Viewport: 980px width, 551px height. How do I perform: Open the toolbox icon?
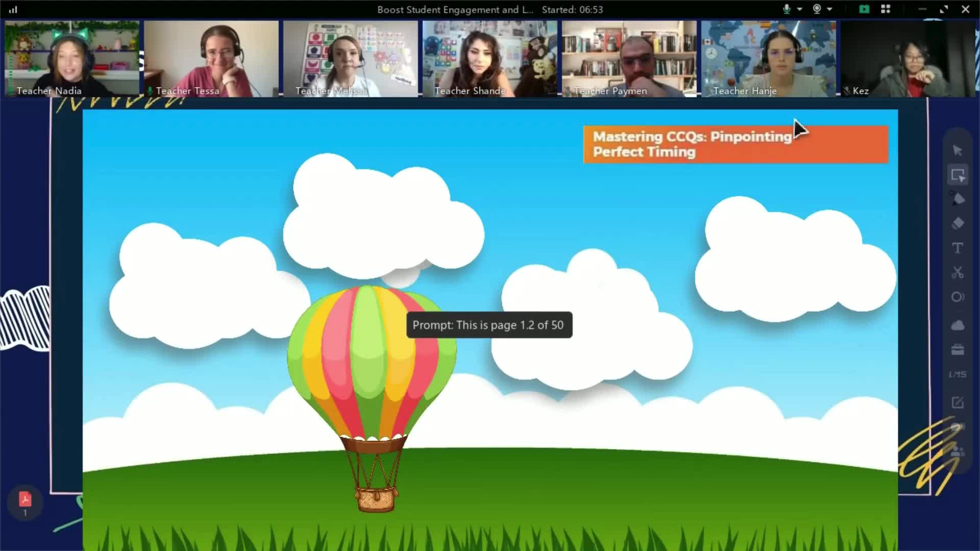[x=958, y=349]
